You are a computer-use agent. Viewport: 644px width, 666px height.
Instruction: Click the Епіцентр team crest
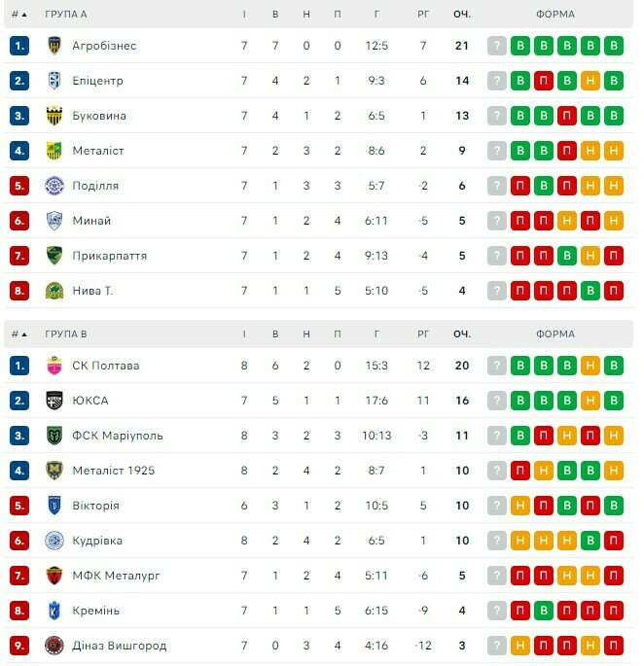point(54,81)
